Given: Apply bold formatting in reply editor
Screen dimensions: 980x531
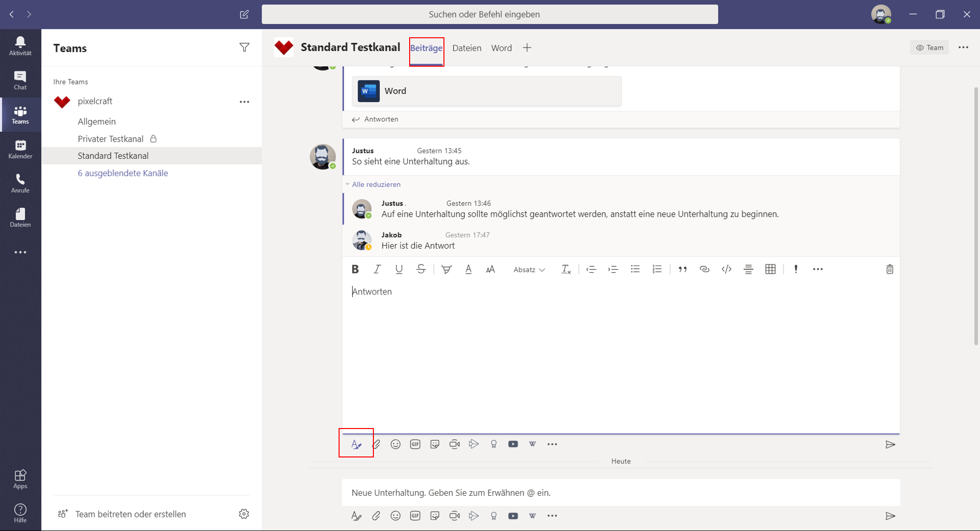Looking at the screenshot, I should pyautogui.click(x=355, y=269).
